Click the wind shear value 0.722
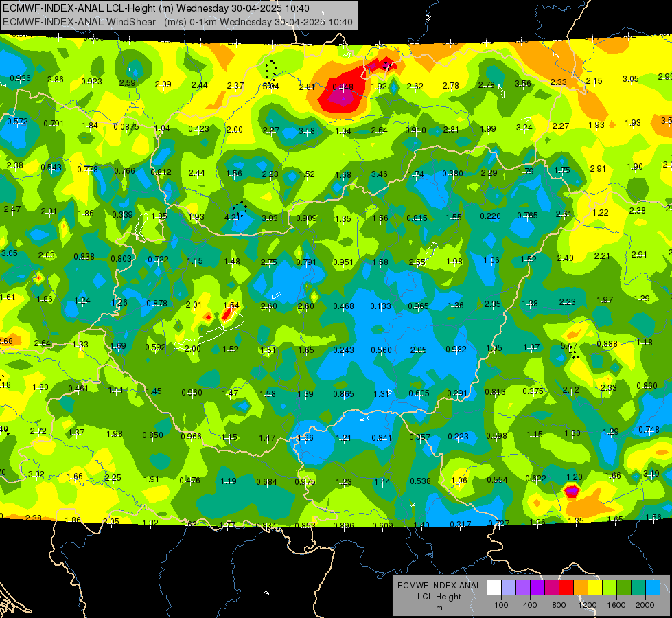Screen dimensions: 672x618 [x=158, y=260]
